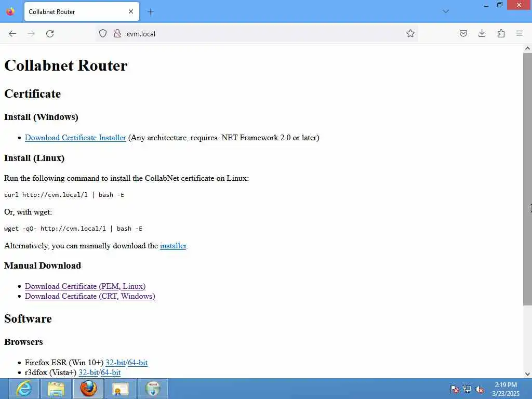
Task: Open the tracking protection shield icon
Action: tap(103, 34)
